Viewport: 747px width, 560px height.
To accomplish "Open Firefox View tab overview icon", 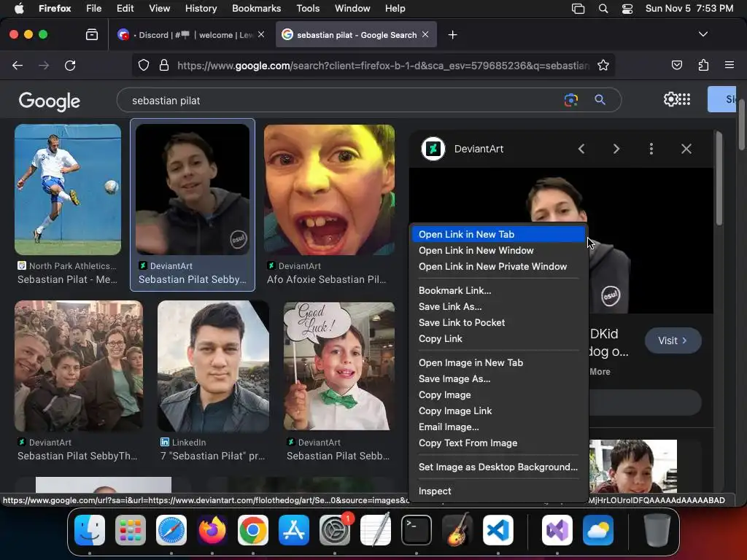I will pos(92,34).
